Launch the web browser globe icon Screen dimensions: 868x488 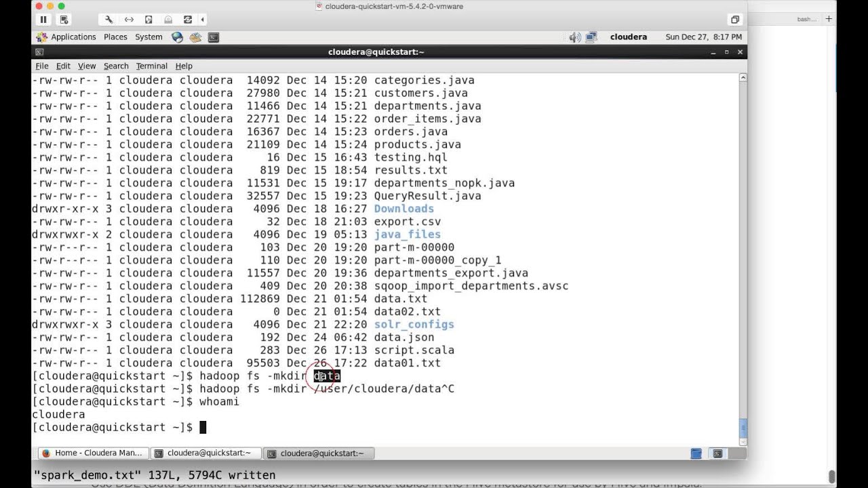coord(178,37)
